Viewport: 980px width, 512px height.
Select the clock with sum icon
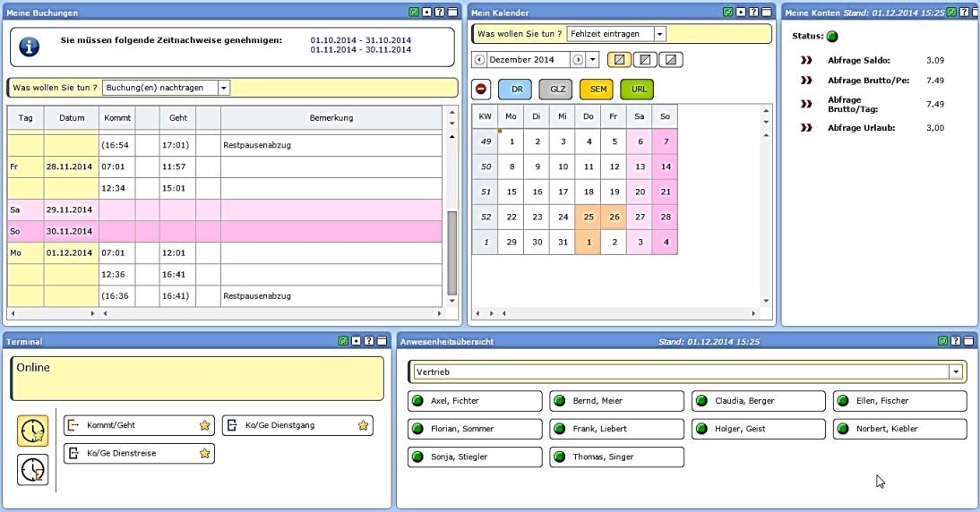coord(33,469)
